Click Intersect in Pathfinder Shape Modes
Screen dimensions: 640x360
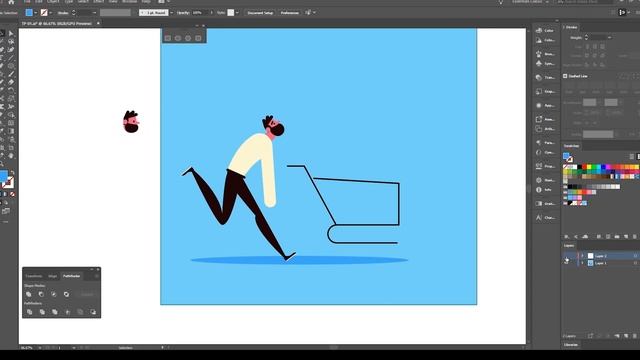click(54, 294)
